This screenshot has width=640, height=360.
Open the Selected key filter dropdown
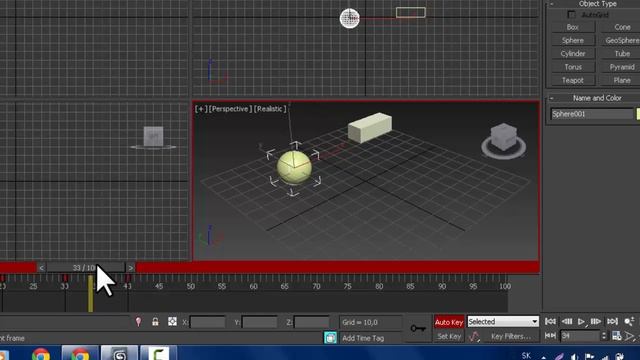pyautogui.click(x=503, y=322)
